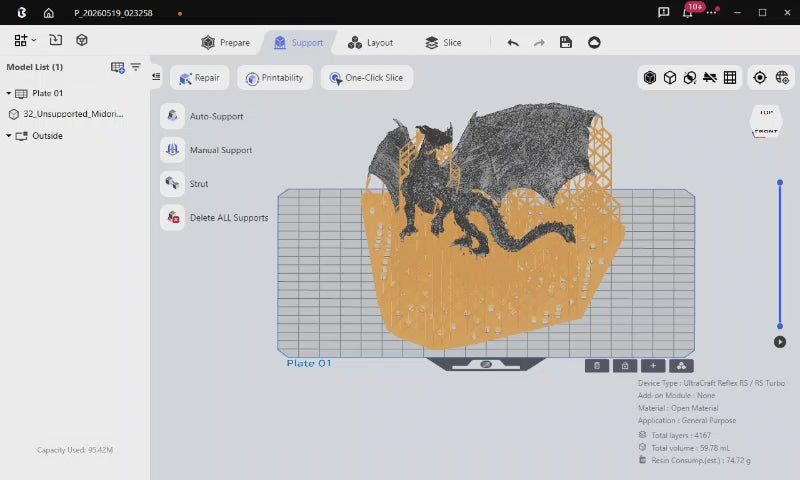Click the model list filter icon
Image resolution: width=800 pixels, height=480 pixels.
click(136, 67)
